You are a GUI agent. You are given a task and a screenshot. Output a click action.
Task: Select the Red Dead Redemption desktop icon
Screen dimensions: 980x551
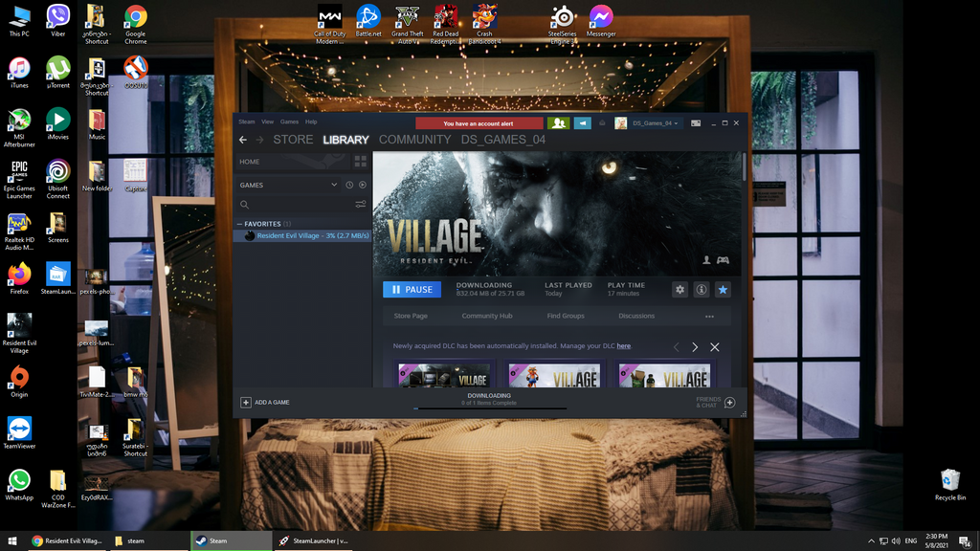[446, 25]
